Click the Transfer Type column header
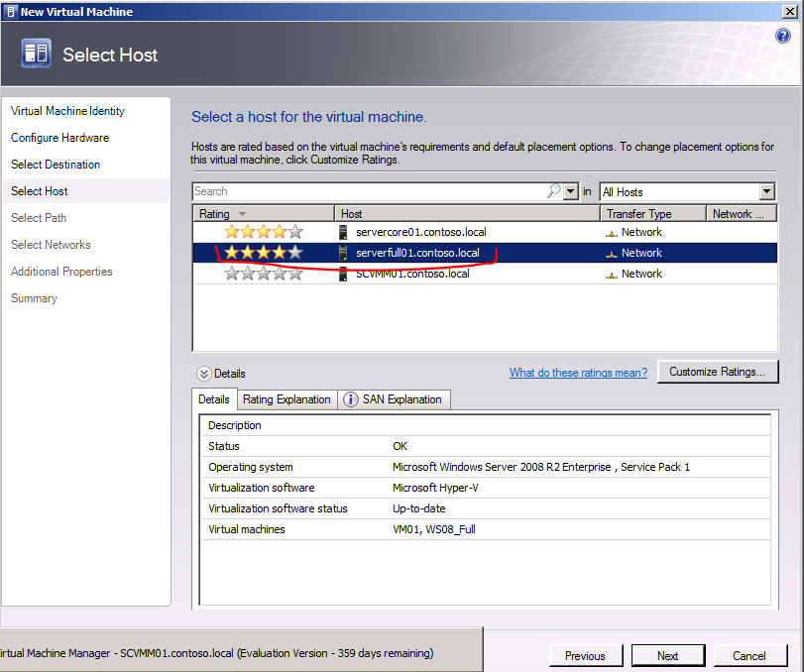 pyautogui.click(x=653, y=214)
